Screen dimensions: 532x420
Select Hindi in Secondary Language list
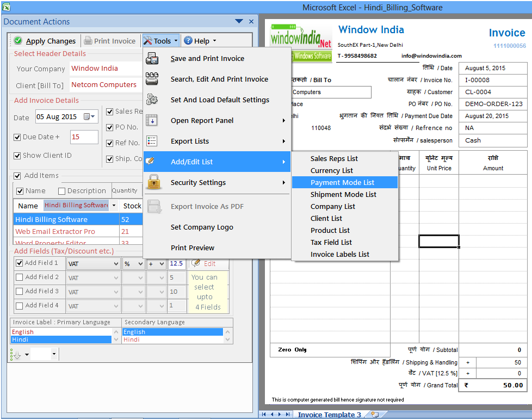172,339
